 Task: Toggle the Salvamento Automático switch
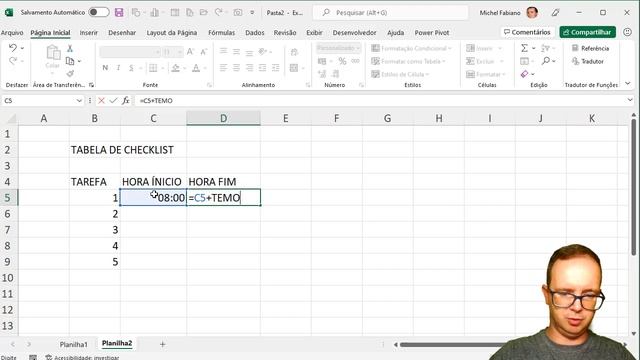coord(99,12)
